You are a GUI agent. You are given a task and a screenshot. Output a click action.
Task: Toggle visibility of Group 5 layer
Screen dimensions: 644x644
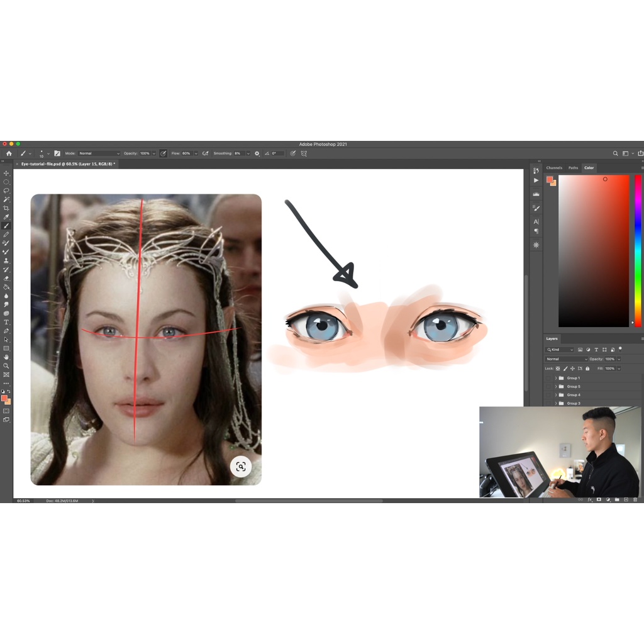click(x=548, y=386)
